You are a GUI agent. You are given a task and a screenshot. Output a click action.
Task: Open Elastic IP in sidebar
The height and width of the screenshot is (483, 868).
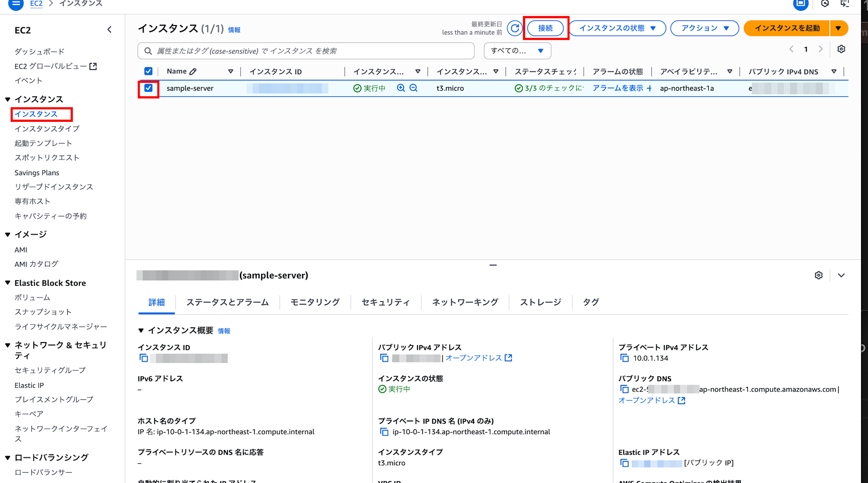tap(29, 385)
